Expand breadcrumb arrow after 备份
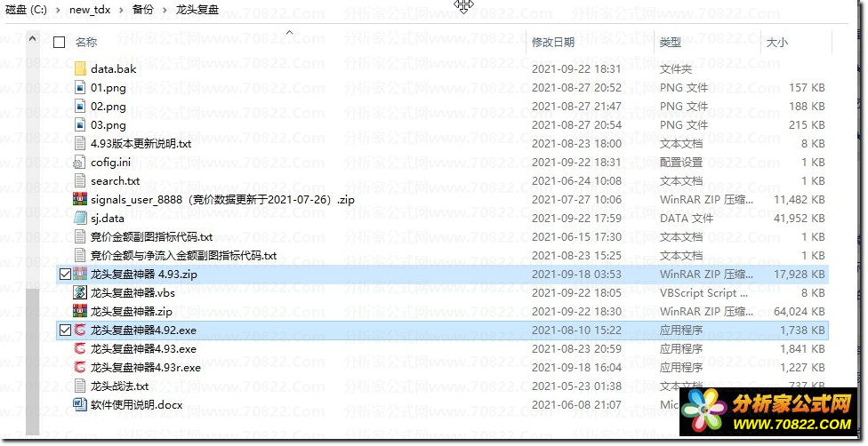 [x=165, y=10]
